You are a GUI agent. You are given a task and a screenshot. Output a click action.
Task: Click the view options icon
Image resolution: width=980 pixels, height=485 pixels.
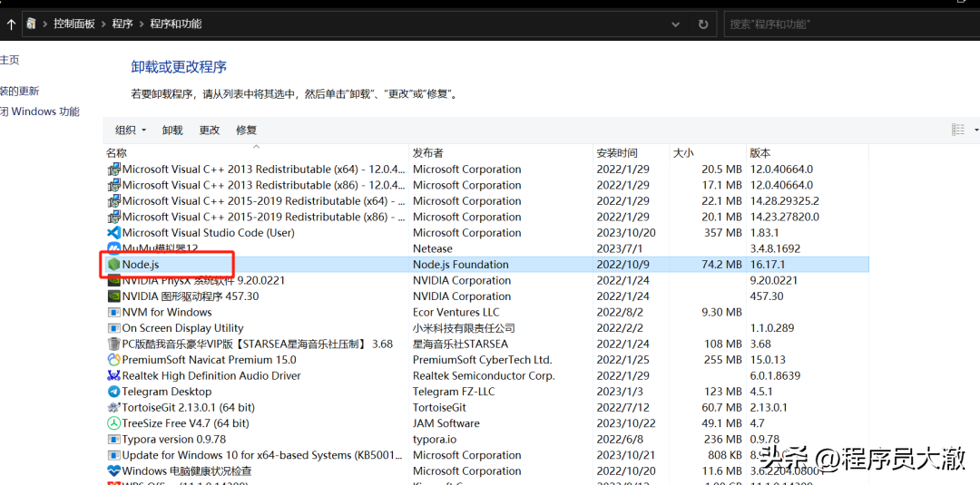(957, 130)
